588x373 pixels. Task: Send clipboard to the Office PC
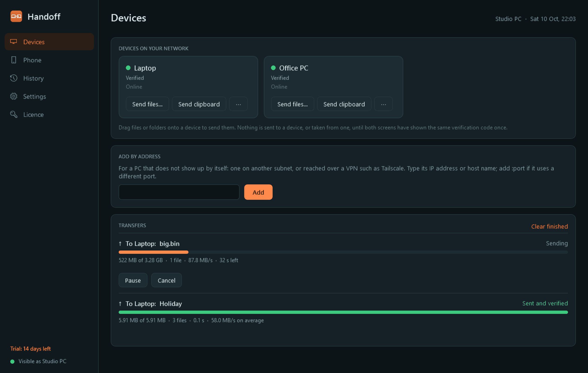(x=344, y=104)
